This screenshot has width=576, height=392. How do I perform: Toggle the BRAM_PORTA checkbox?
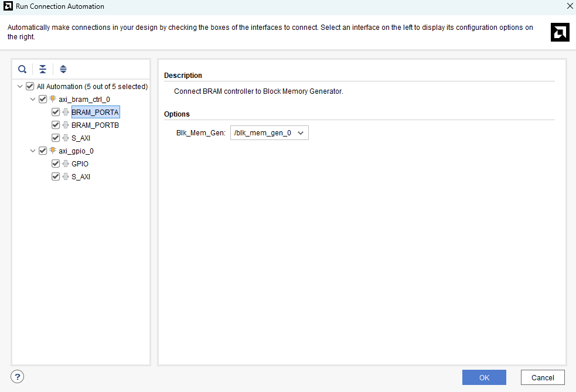click(x=56, y=113)
